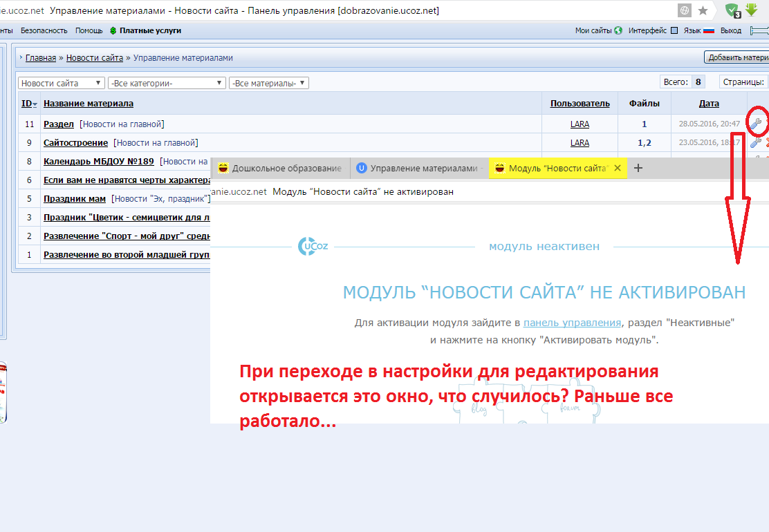Click the Управление материалами breadcrumb text
This screenshot has height=532, width=769.
point(183,58)
